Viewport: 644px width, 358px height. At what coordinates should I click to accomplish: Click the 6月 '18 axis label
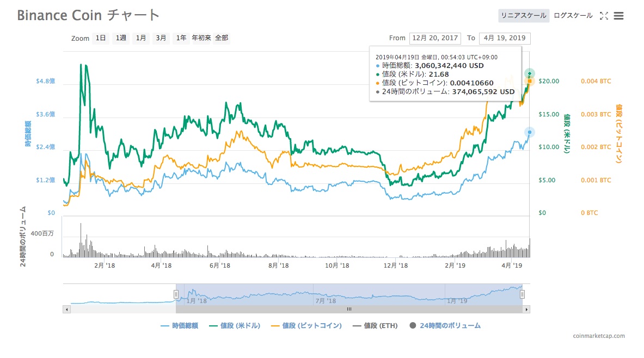click(220, 266)
